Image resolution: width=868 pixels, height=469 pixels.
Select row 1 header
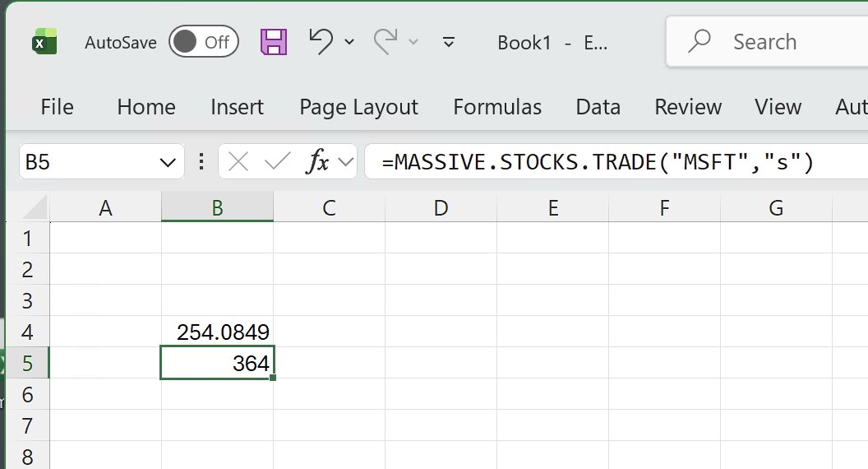pyautogui.click(x=27, y=238)
